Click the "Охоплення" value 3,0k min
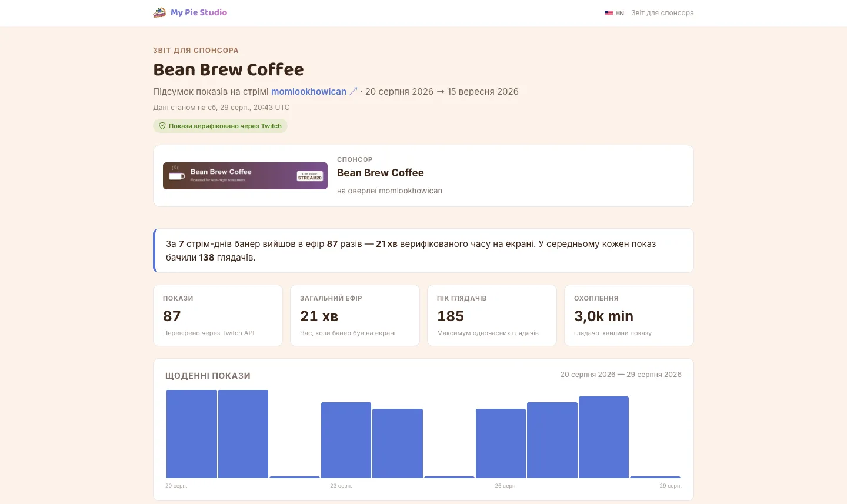The width and height of the screenshot is (847, 504). point(603,316)
